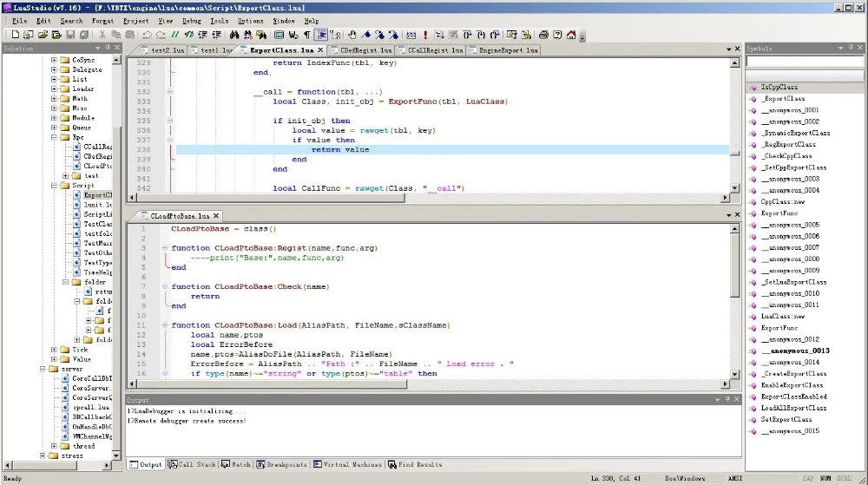Click the Print icon in toolbar
The image size is (868, 485).
tap(543, 35)
